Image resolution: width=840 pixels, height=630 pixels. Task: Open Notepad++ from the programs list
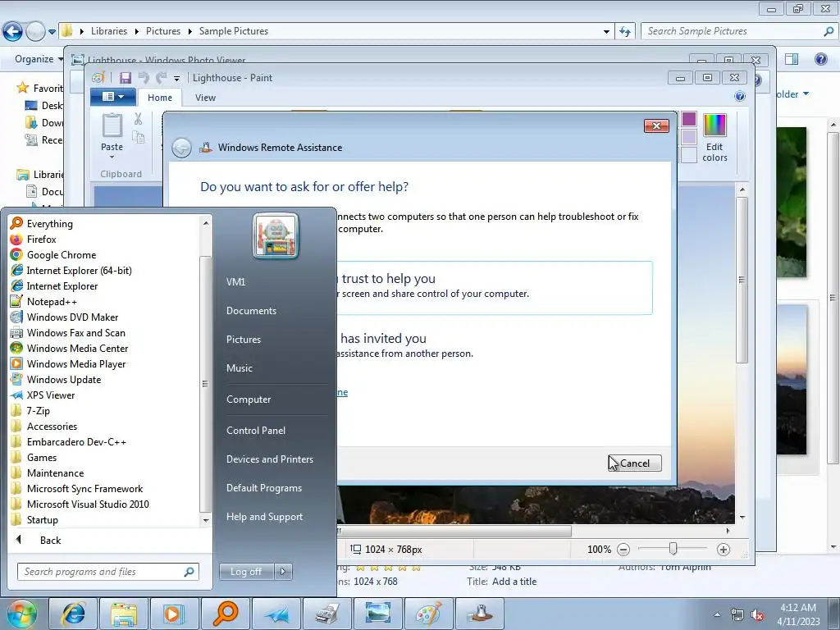43,301
